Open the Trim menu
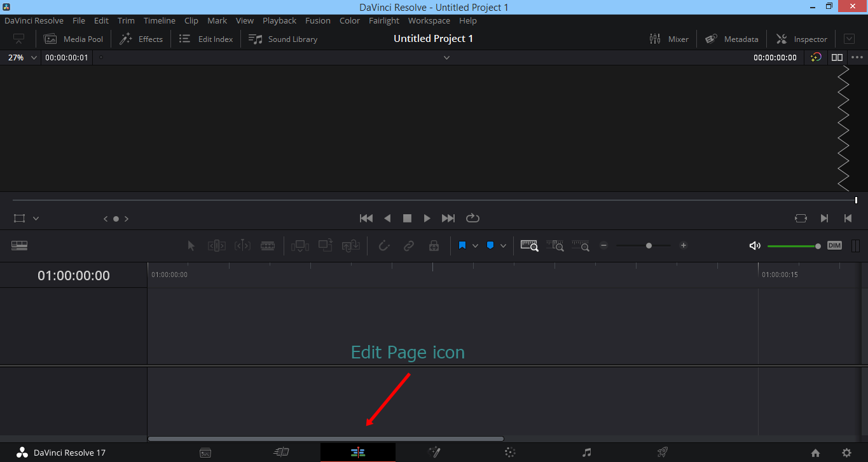Viewport: 868px width, 462px height. pos(126,20)
